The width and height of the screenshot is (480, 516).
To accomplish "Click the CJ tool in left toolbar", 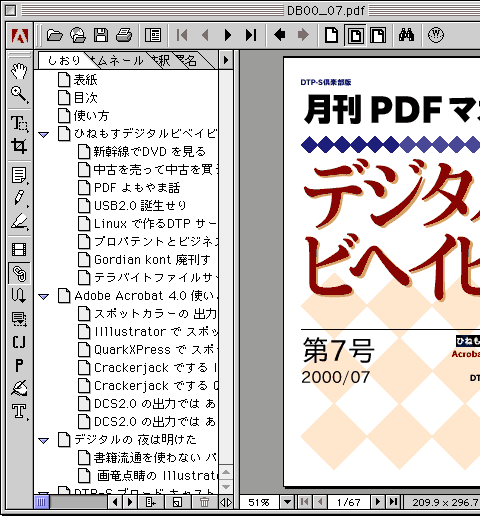I will click(x=19, y=342).
